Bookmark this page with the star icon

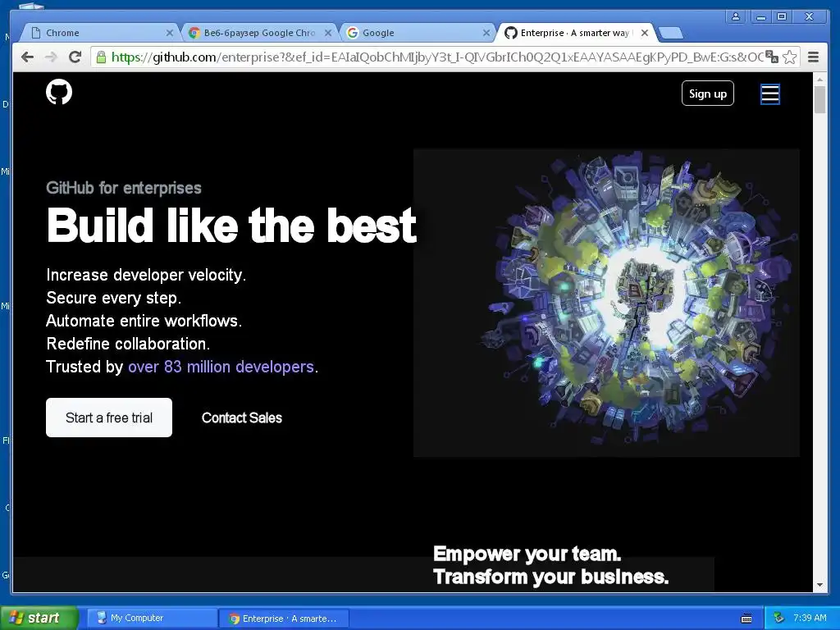[x=790, y=57]
